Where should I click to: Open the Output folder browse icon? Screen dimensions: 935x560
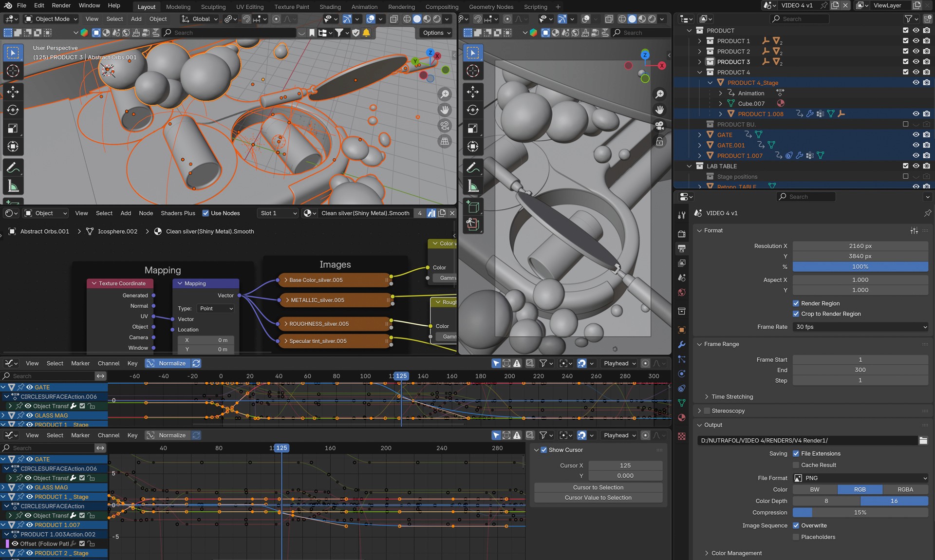[923, 440]
